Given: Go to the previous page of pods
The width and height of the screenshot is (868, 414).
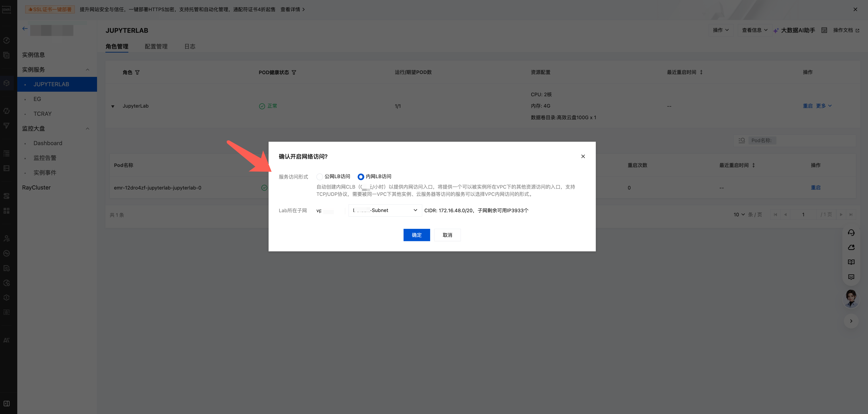Looking at the screenshot, I should point(786,215).
